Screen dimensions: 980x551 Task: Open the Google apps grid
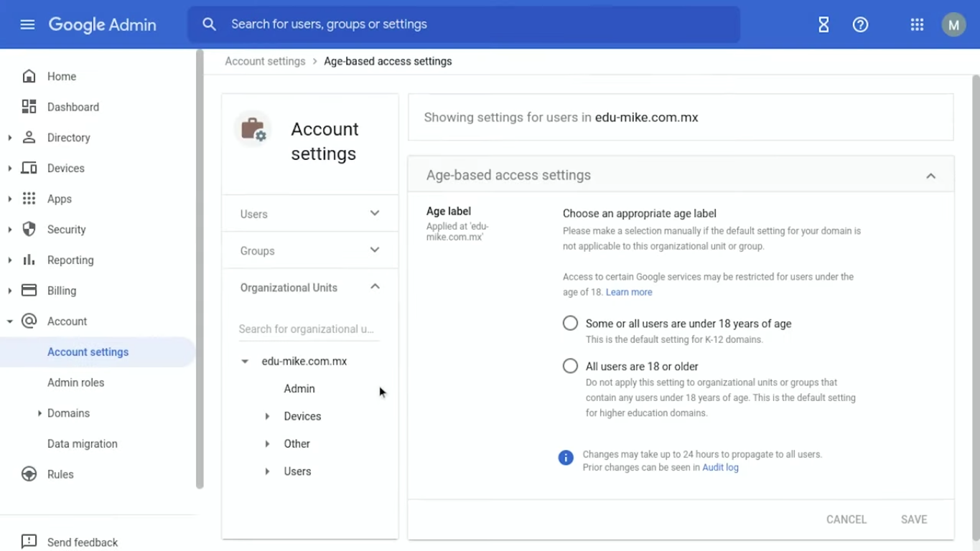point(917,24)
